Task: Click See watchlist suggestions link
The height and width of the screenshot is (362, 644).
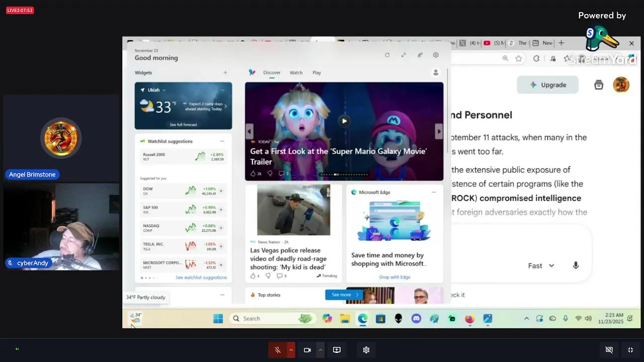Action: [201, 278]
